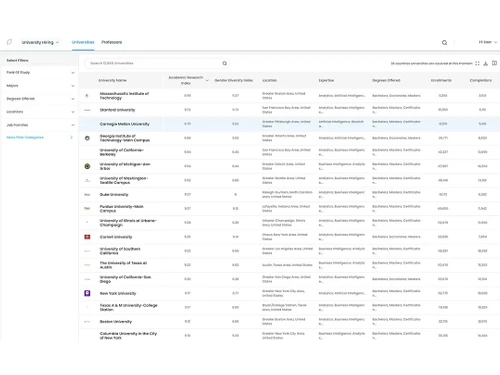
Task: Click the Boston University logo
Action: 87,321
